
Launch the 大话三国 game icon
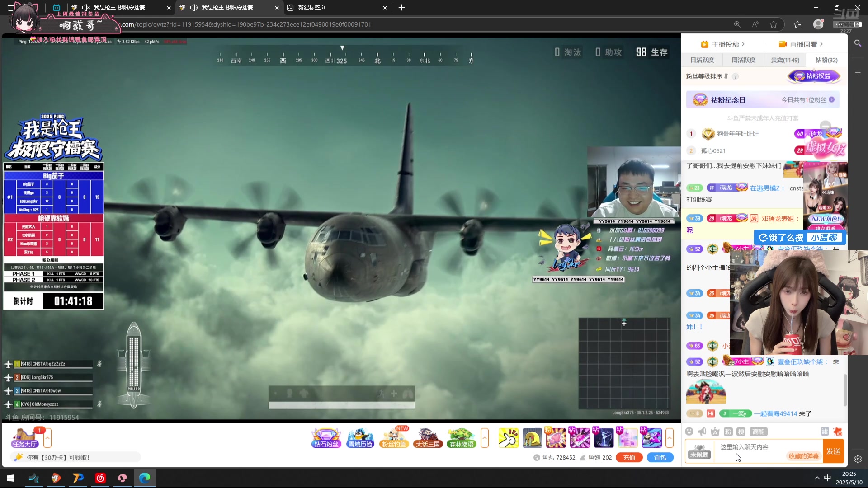point(428,437)
